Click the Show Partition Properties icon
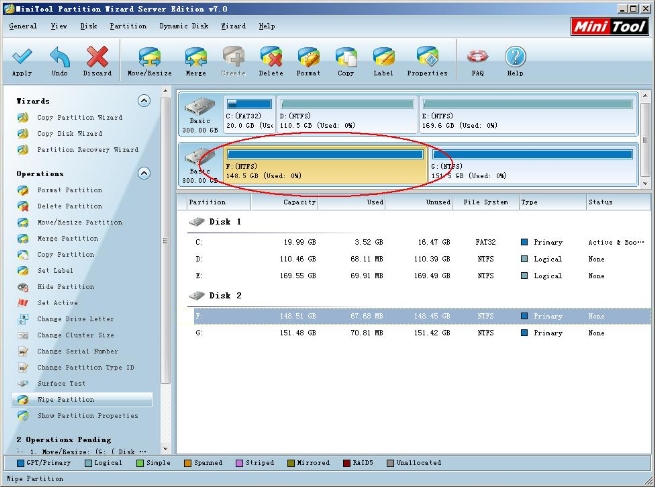 tap(23, 416)
